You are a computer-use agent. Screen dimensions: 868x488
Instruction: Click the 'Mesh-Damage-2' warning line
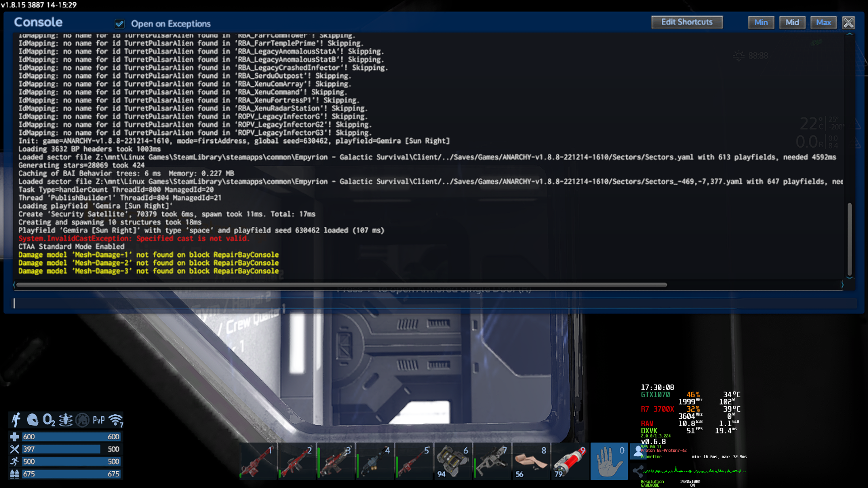tap(149, 263)
